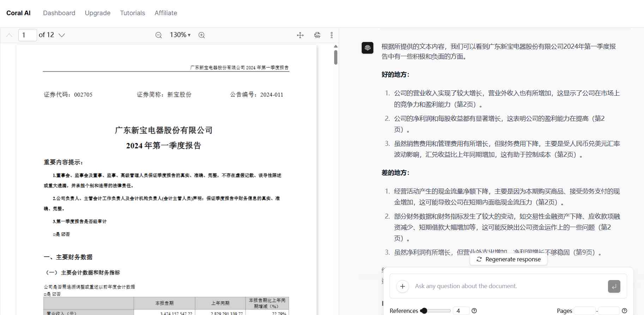Click the Coral AI logo
The width and height of the screenshot is (644, 315).
click(x=18, y=13)
